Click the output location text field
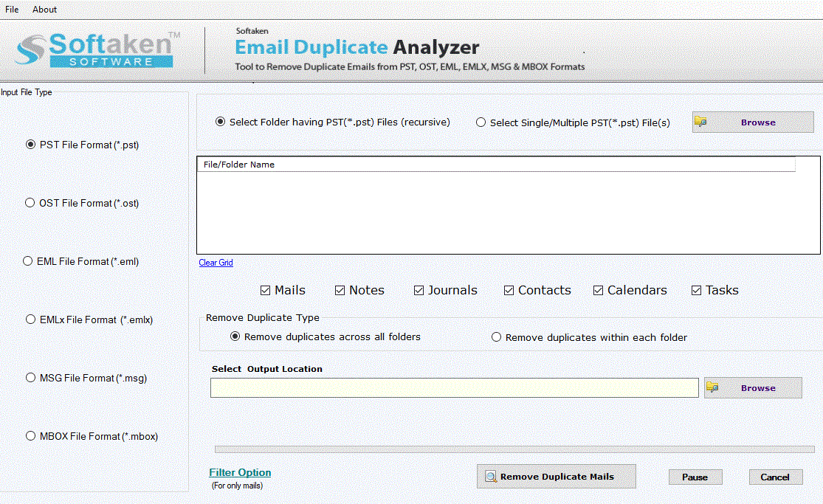 tap(455, 388)
